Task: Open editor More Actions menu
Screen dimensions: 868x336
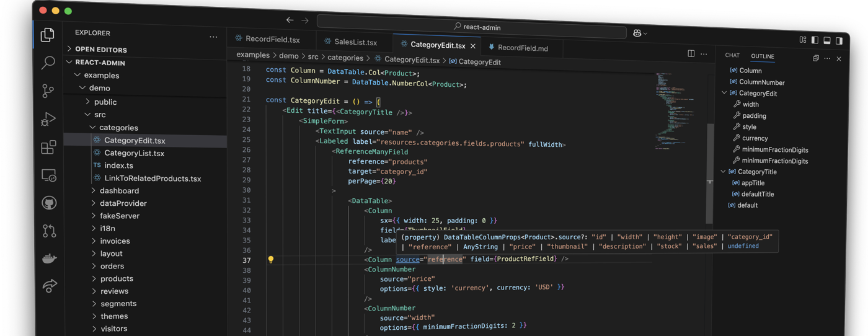Action: (x=704, y=54)
